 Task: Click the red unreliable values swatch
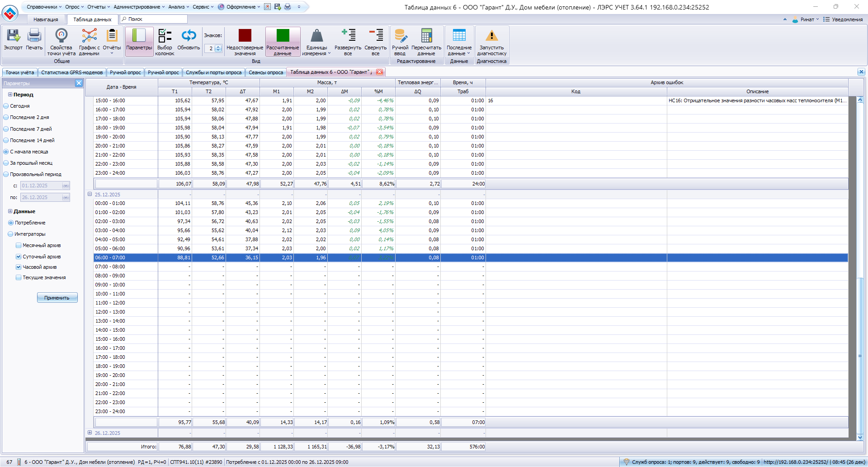coord(245,36)
